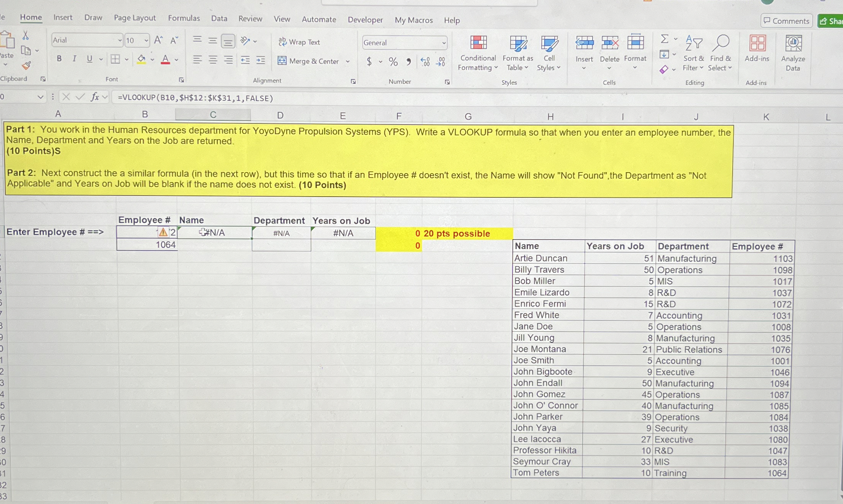This screenshot has width=843, height=504.
Task: Toggle middle vertical alignment
Action: pyautogui.click(x=212, y=40)
